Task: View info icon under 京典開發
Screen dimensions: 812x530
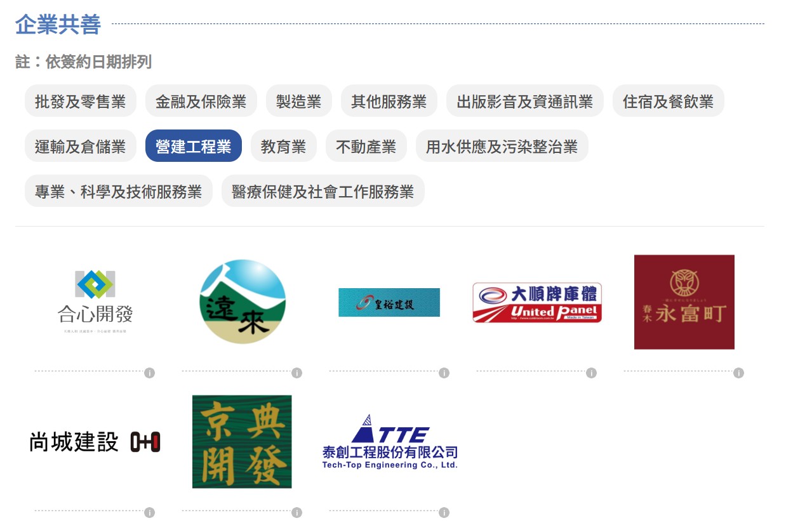Action: (296, 512)
